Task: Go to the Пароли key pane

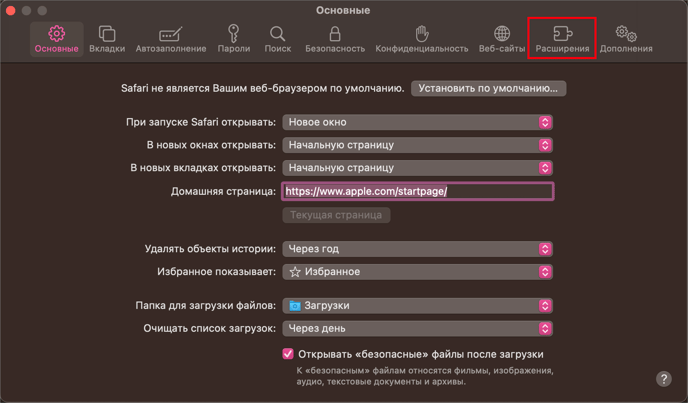Action: [x=234, y=39]
